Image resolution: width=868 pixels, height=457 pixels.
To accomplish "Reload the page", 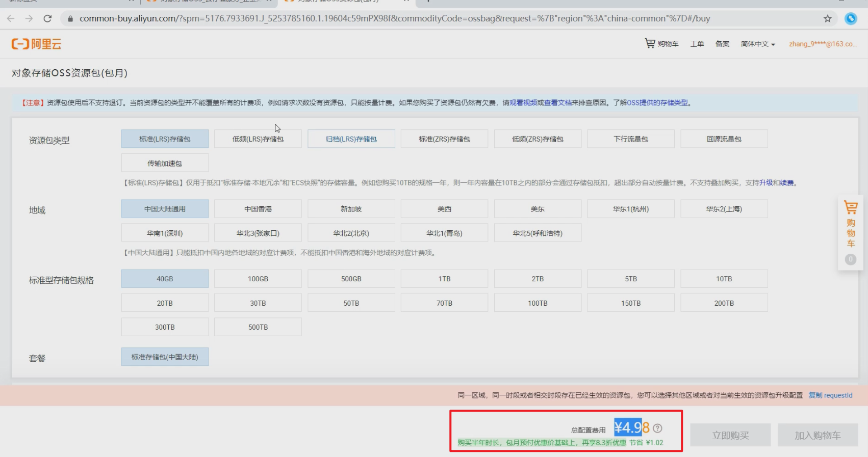I will (x=47, y=19).
